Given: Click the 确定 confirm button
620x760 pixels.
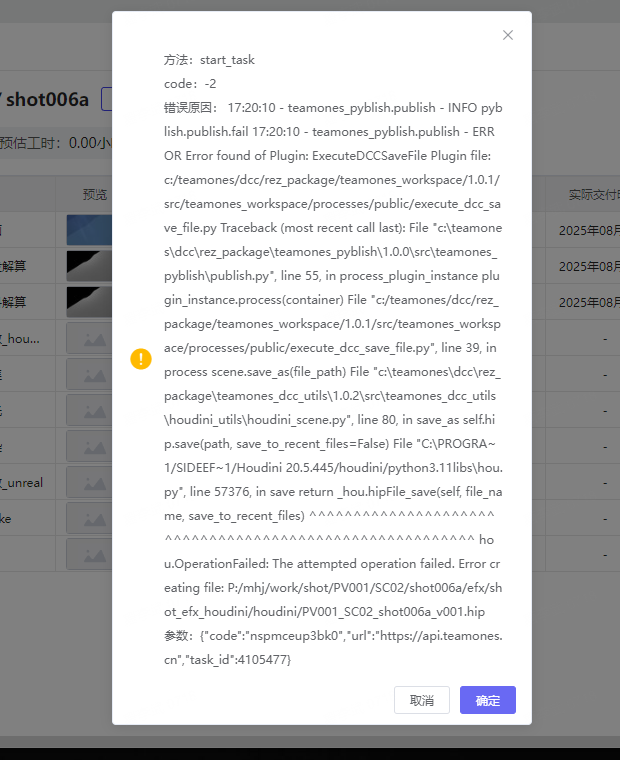Looking at the screenshot, I should [488, 700].
